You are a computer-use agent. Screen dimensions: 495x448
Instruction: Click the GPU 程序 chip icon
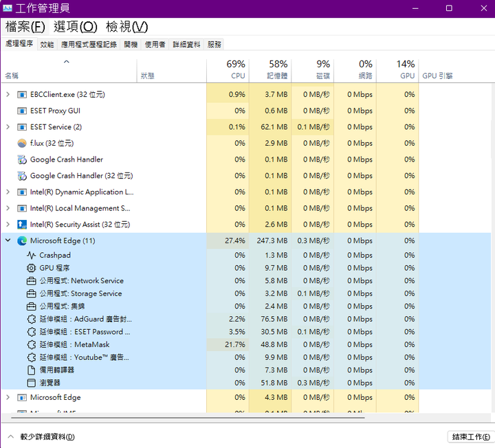31,268
